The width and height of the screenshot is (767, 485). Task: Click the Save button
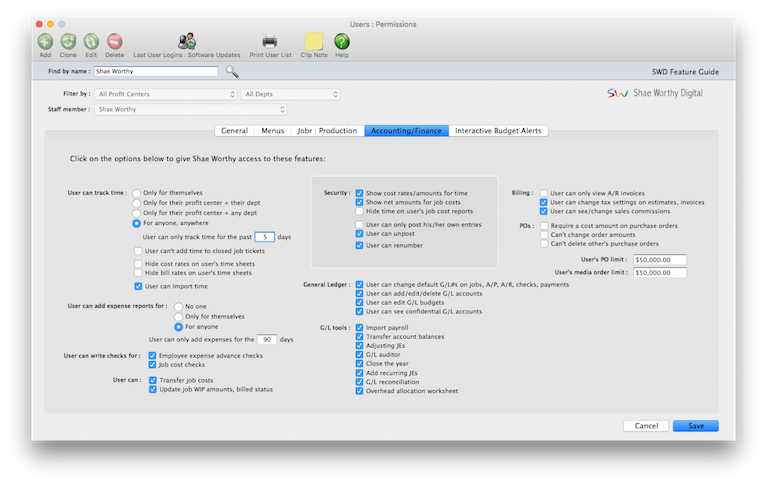[695, 425]
